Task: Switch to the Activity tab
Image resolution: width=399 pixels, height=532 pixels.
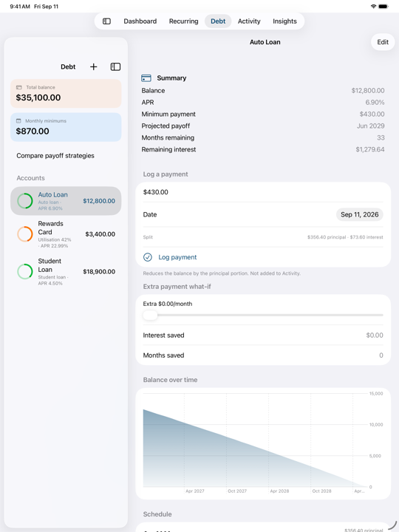Action: coord(249,21)
